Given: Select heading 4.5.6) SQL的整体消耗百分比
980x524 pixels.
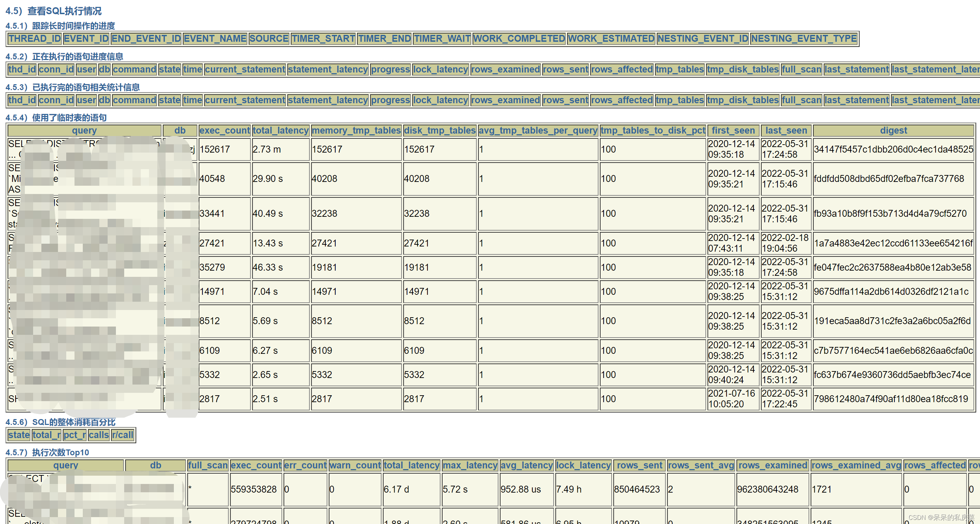Looking at the screenshot, I should (x=60, y=422).
